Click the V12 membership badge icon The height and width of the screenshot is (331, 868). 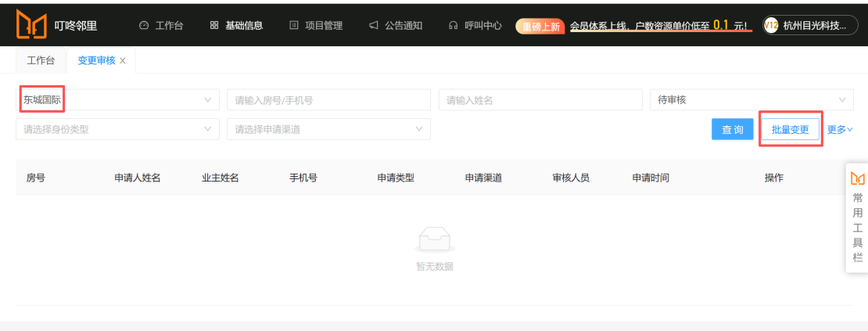pyautogui.click(x=771, y=26)
